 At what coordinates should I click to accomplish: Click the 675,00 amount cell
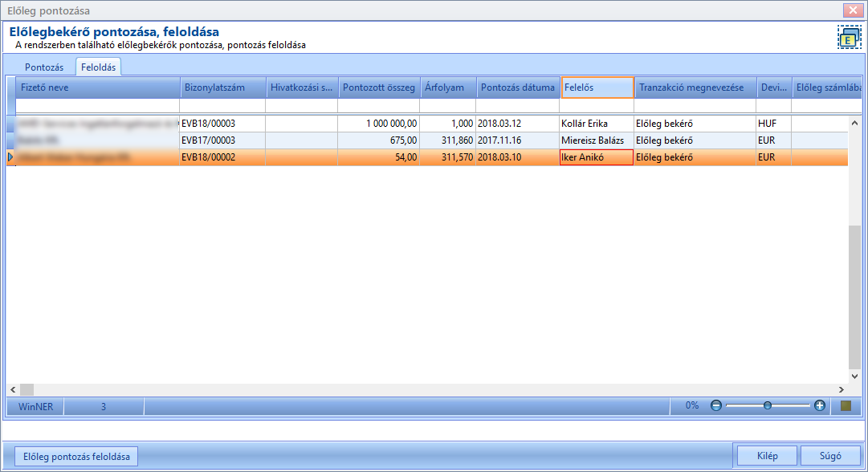[379, 140]
